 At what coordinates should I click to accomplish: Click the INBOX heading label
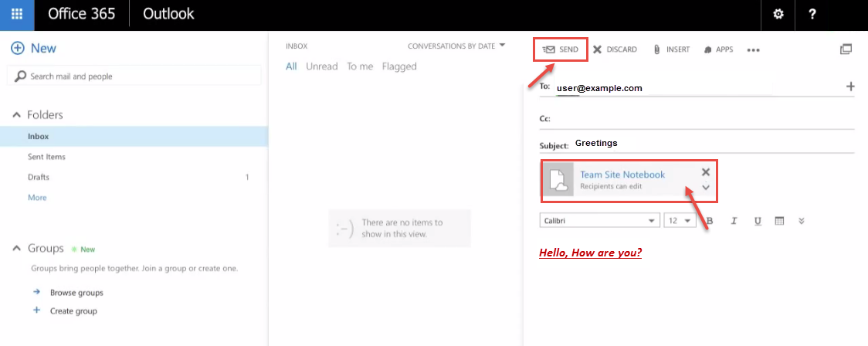click(x=297, y=46)
